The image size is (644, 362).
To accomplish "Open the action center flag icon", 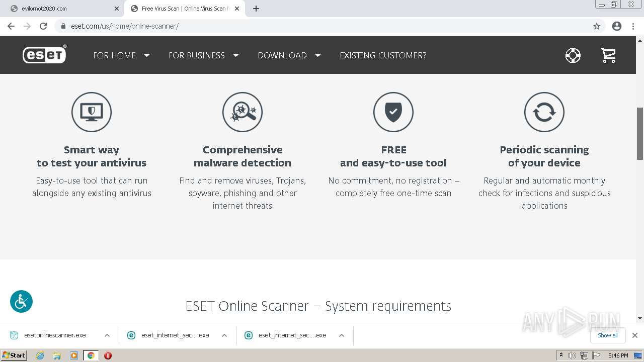I will coord(596,355).
